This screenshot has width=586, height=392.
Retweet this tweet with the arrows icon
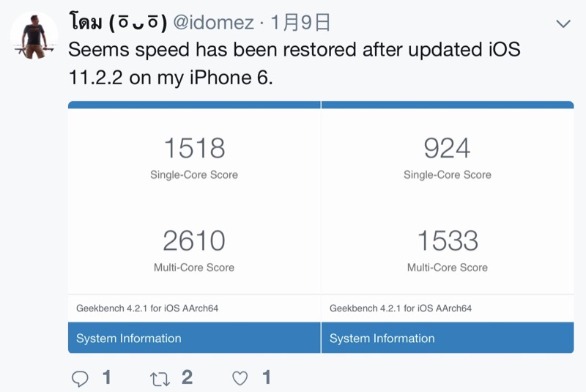pyautogui.click(x=159, y=378)
